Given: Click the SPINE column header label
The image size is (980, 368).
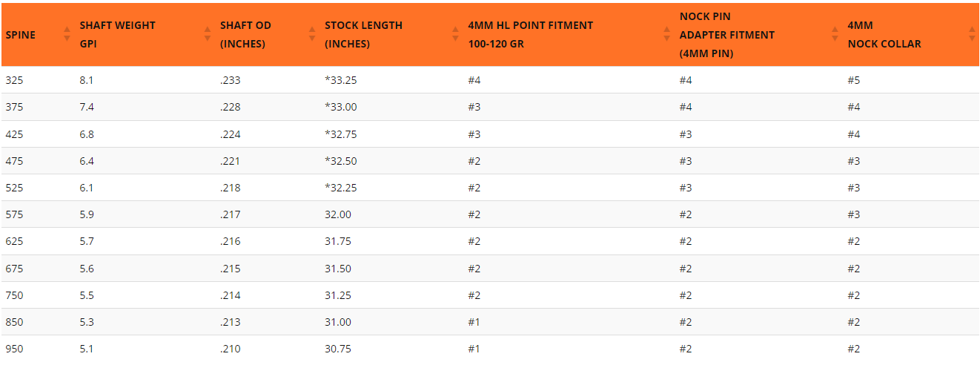Looking at the screenshot, I should pos(21,35).
